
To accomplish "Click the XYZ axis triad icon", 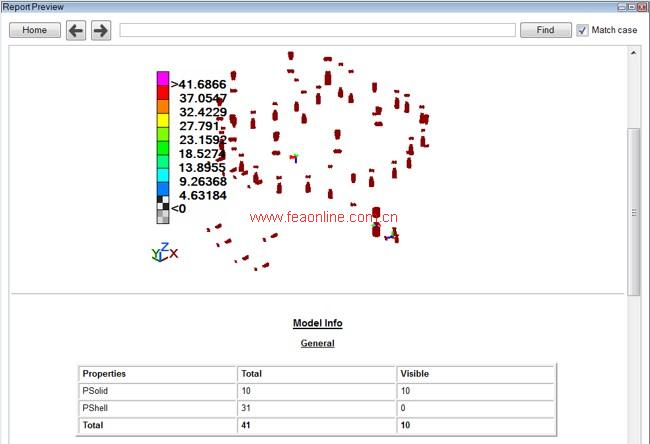I will click(x=164, y=252).
